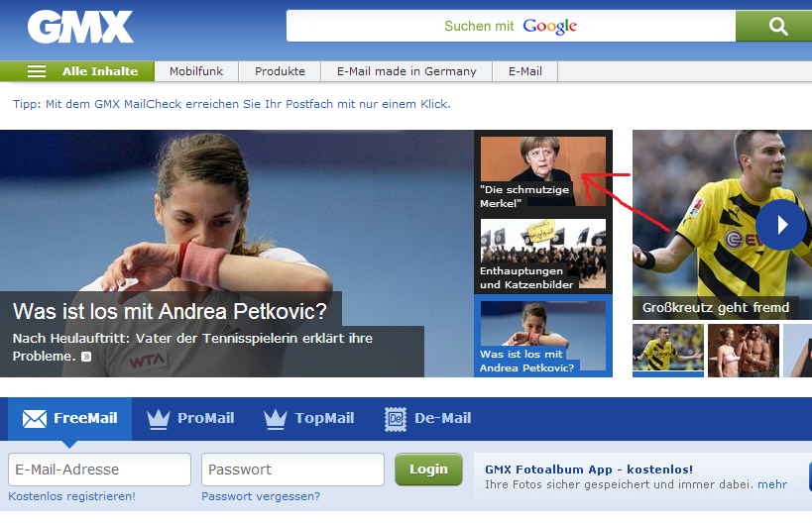
Task: Open the E-Mail menu item
Action: (525, 71)
